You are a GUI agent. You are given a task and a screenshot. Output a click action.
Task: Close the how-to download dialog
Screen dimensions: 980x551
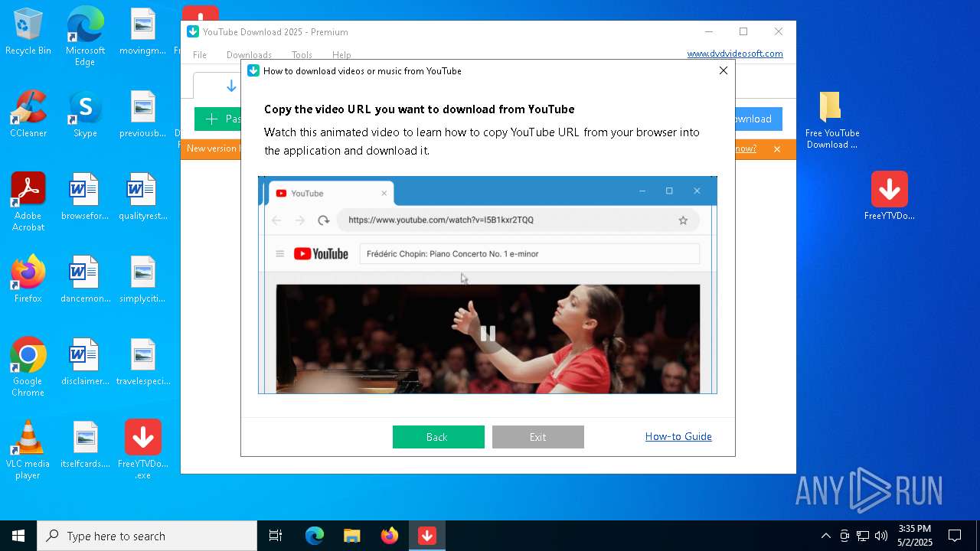point(723,70)
